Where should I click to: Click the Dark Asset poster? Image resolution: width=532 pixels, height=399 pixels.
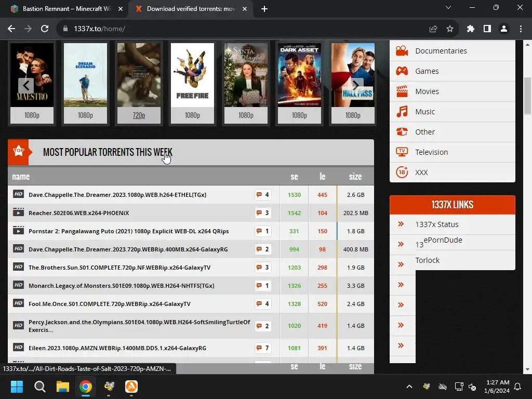[x=299, y=75]
